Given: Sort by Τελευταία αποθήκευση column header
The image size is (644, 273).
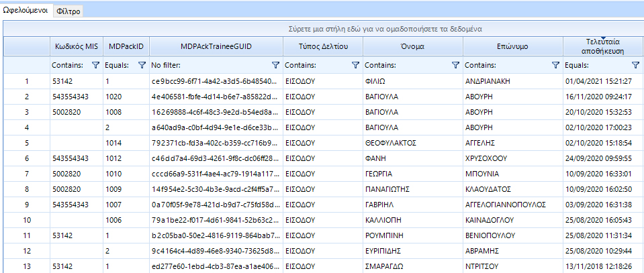Looking at the screenshot, I should click(604, 46).
